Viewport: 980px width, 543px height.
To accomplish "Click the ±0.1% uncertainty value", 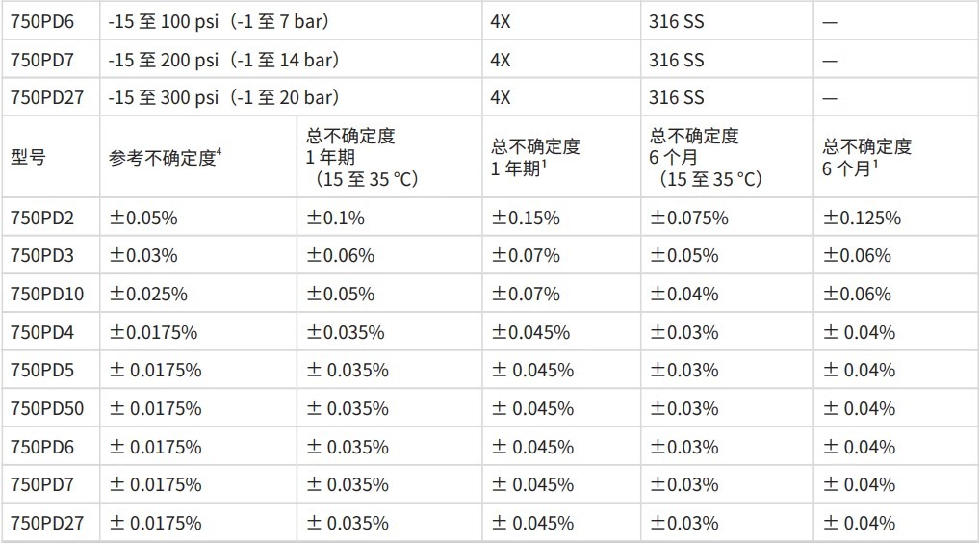I will (x=335, y=218).
